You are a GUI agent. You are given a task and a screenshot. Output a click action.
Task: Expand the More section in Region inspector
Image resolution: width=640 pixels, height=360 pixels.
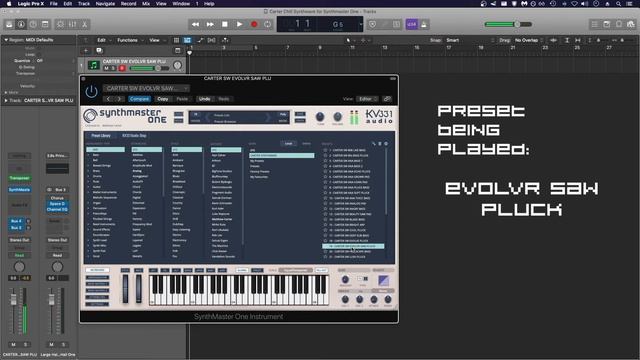pyautogui.click(x=6, y=93)
